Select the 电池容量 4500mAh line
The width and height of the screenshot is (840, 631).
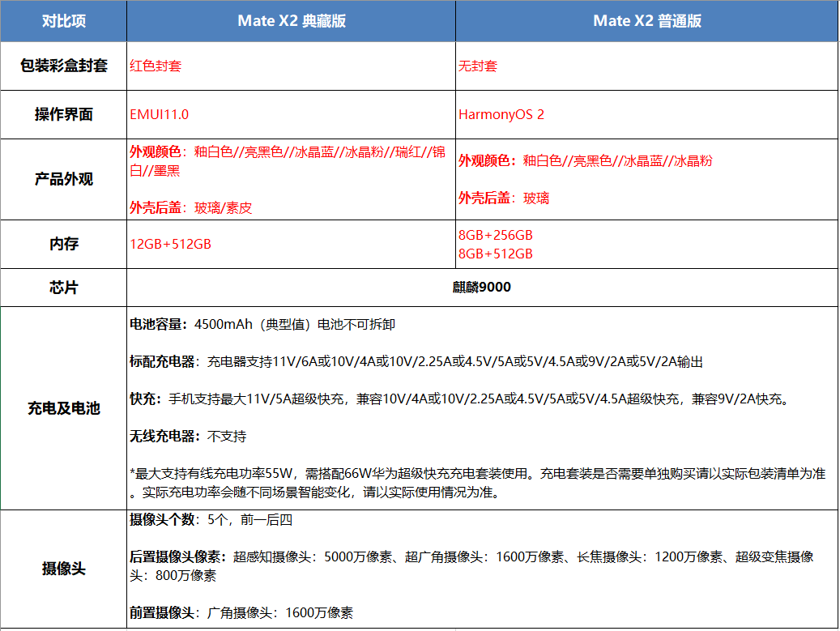262,324
